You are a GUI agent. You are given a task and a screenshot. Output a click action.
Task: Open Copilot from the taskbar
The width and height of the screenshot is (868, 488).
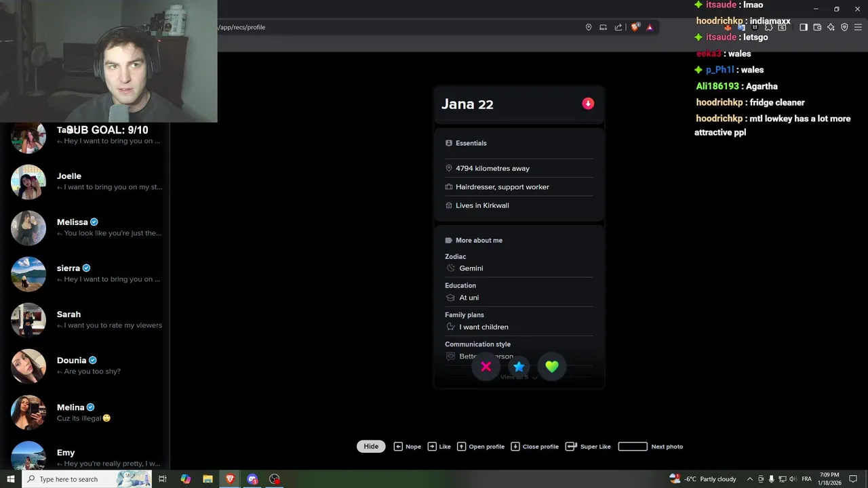point(186,479)
